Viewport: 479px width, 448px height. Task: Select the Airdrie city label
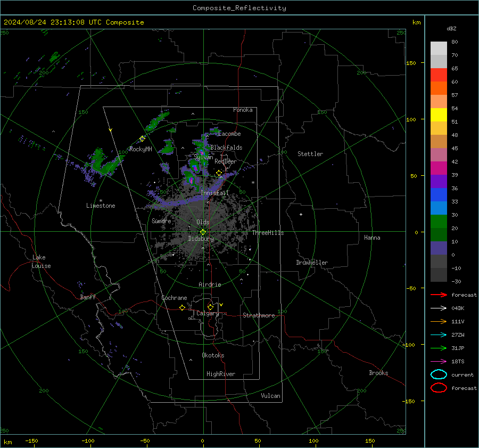[x=210, y=284]
